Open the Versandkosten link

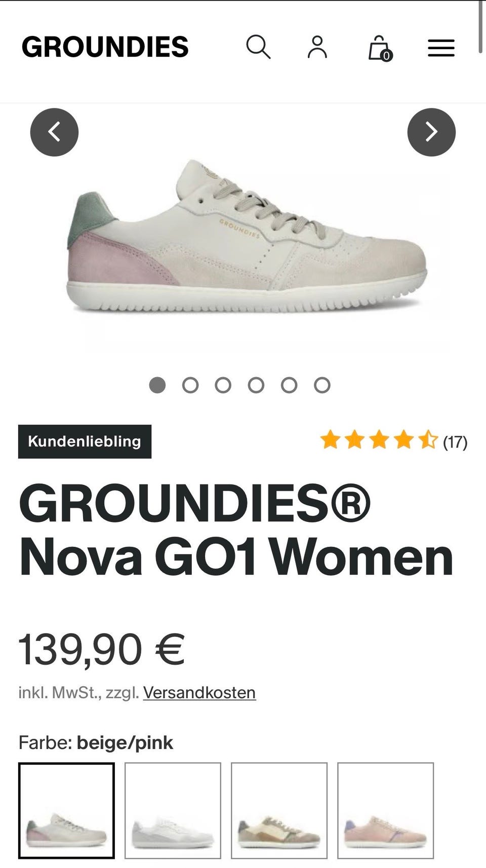[x=199, y=693]
